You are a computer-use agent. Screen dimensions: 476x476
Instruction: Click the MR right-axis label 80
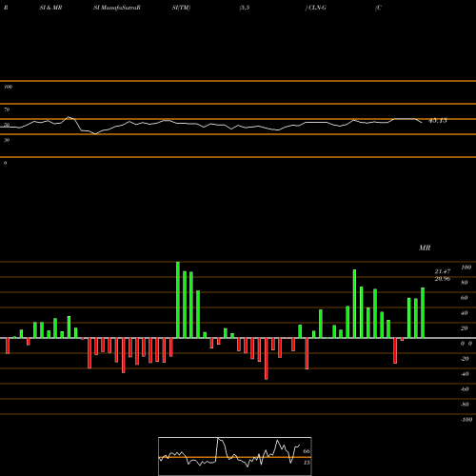pos(465,283)
